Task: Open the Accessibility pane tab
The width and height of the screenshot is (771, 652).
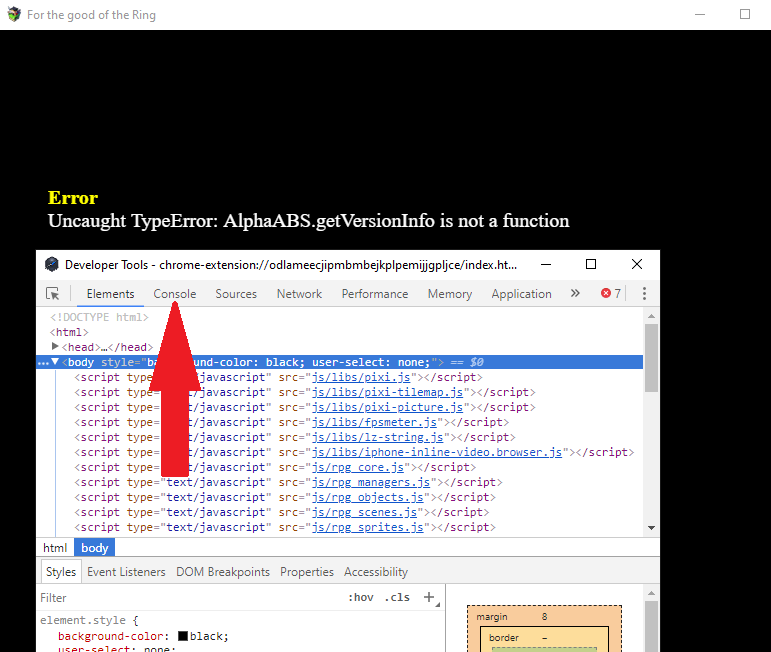Action: click(x=376, y=572)
